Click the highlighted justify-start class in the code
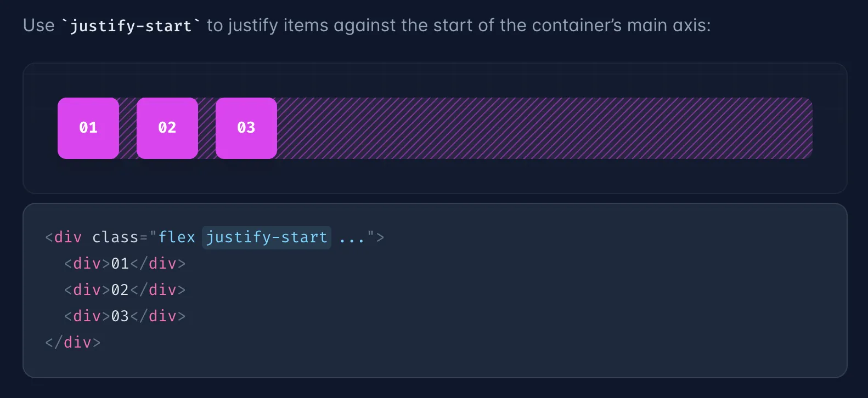This screenshot has width=868, height=398. [267, 237]
